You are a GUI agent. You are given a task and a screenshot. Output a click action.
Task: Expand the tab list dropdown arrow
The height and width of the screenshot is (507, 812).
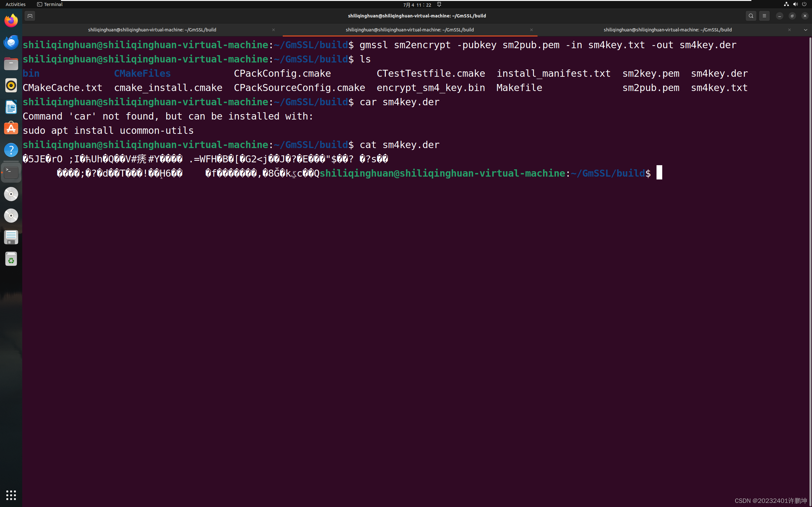[805, 30]
